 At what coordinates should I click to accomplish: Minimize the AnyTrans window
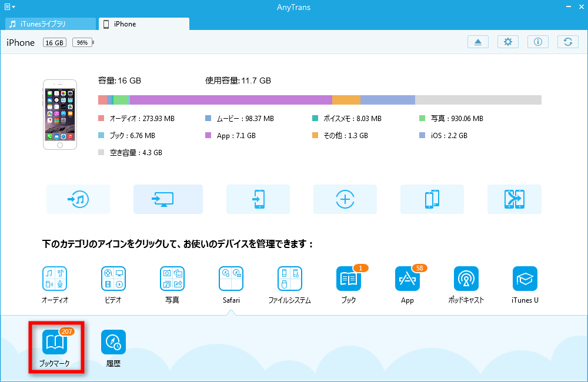569,6
